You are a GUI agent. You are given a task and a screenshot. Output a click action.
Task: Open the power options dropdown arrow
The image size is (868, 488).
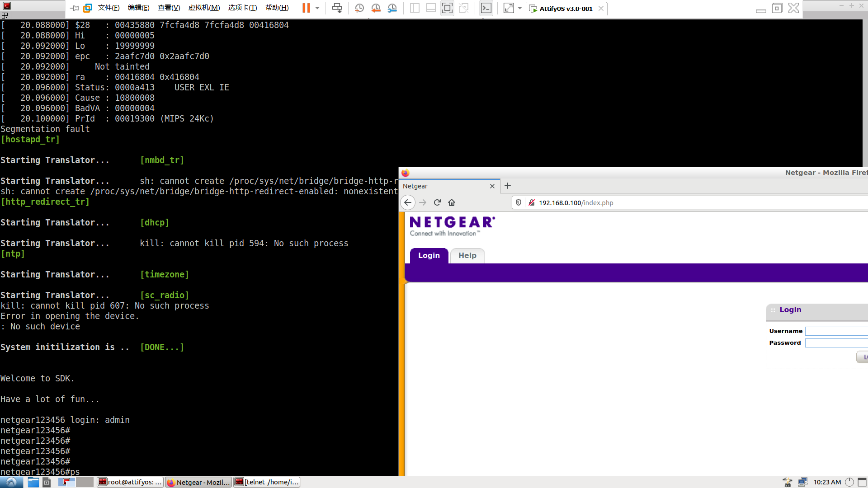pyautogui.click(x=317, y=8)
